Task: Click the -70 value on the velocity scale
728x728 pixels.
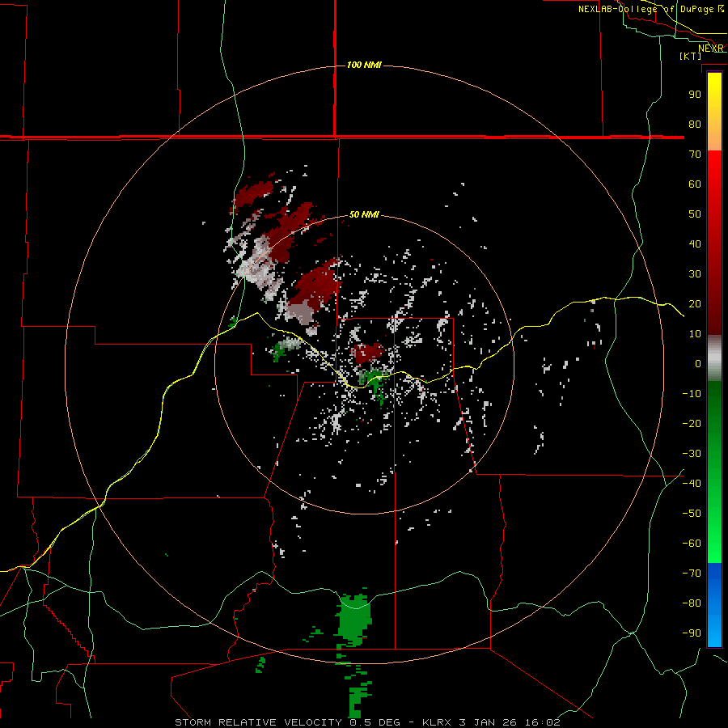Action: tap(692, 574)
